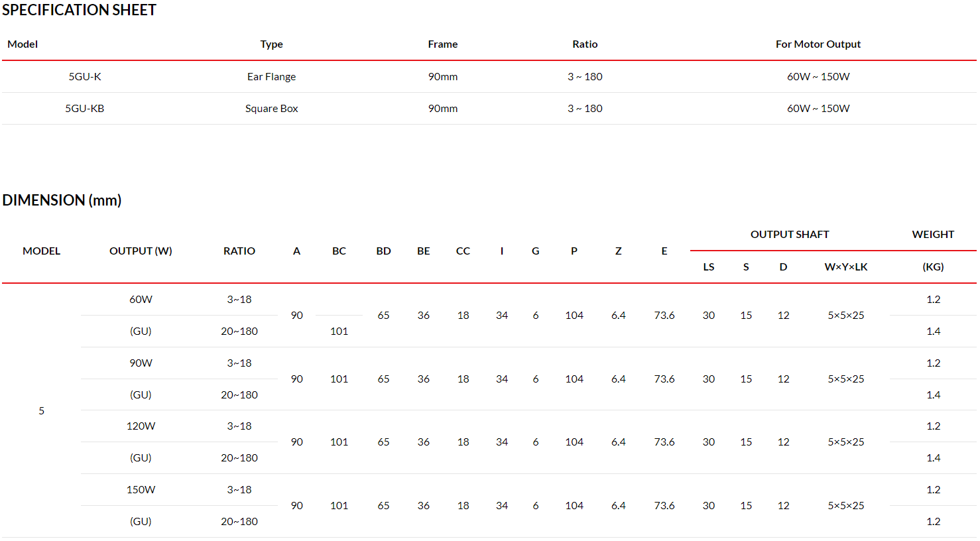This screenshot has height=541, width=980.
Task: Click the OUTPUT SHAFT group header
Action: pyautogui.click(x=790, y=235)
